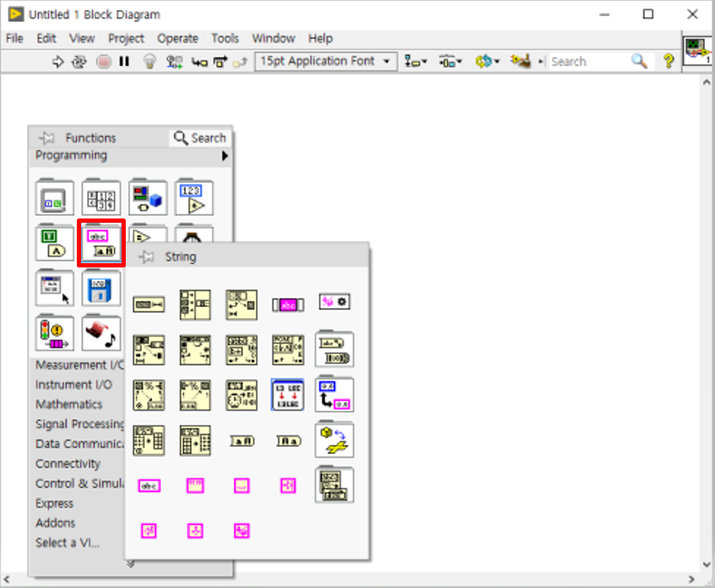
Task: Click the Run Continuously toolbar icon
Action: [x=79, y=62]
